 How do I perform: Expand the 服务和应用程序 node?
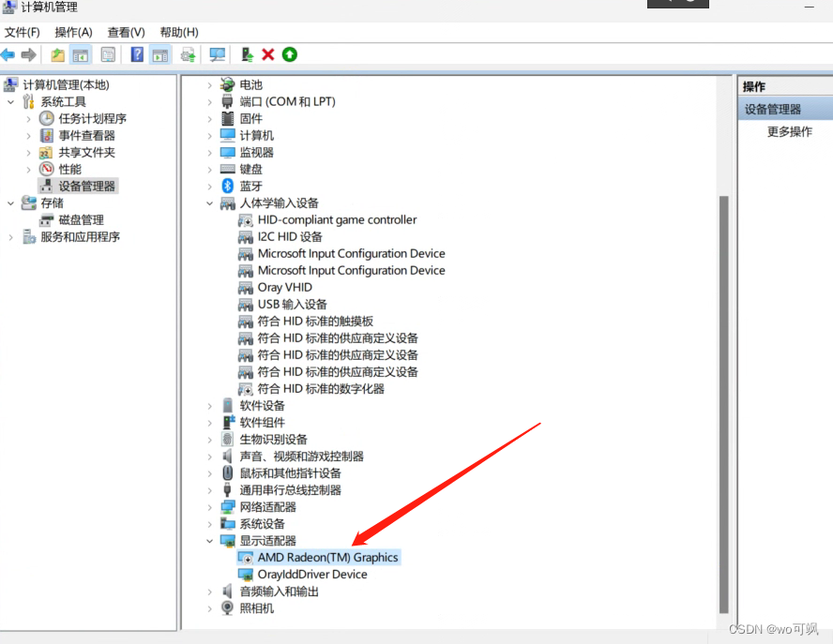(10, 237)
